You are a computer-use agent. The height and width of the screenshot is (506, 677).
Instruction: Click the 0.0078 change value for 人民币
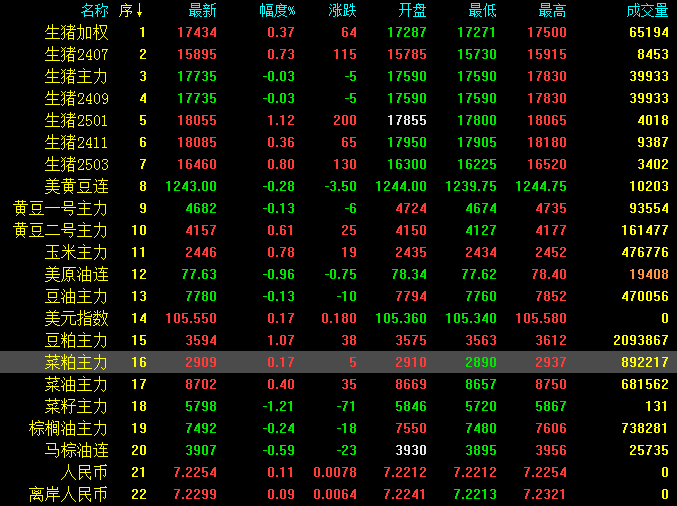tap(335, 472)
